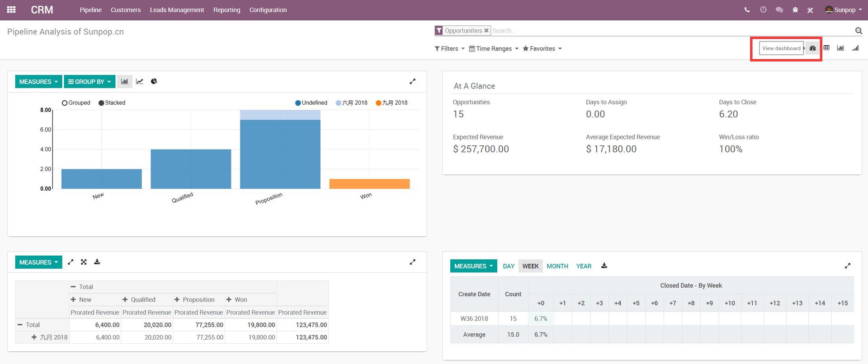868x364 pixels.
Task: Click the orange Won bar in chart
Action: tap(369, 184)
